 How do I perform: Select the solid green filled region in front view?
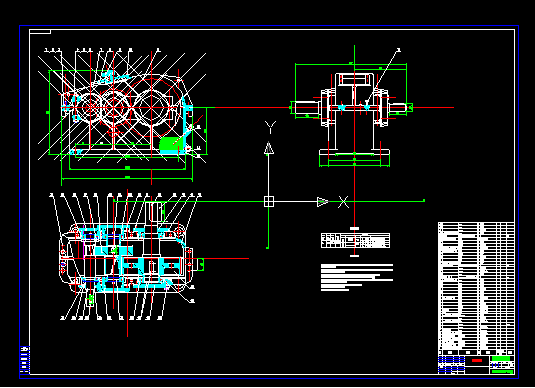(170, 145)
